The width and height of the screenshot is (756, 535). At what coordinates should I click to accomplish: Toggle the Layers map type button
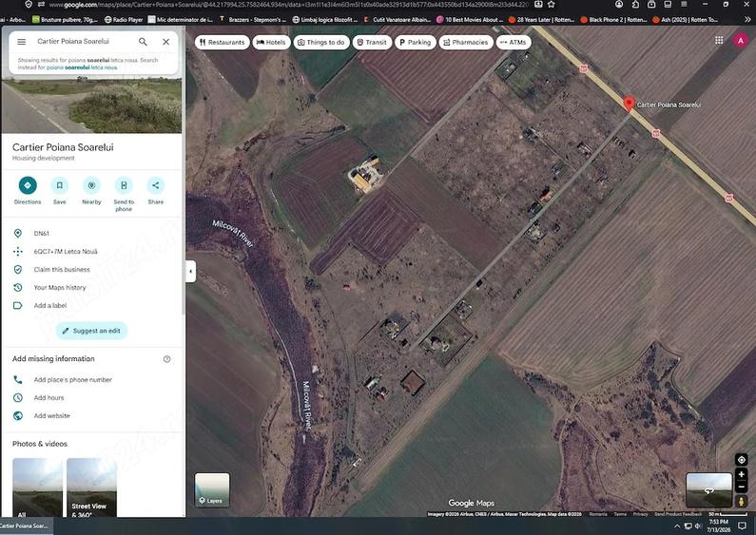click(x=212, y=490)
